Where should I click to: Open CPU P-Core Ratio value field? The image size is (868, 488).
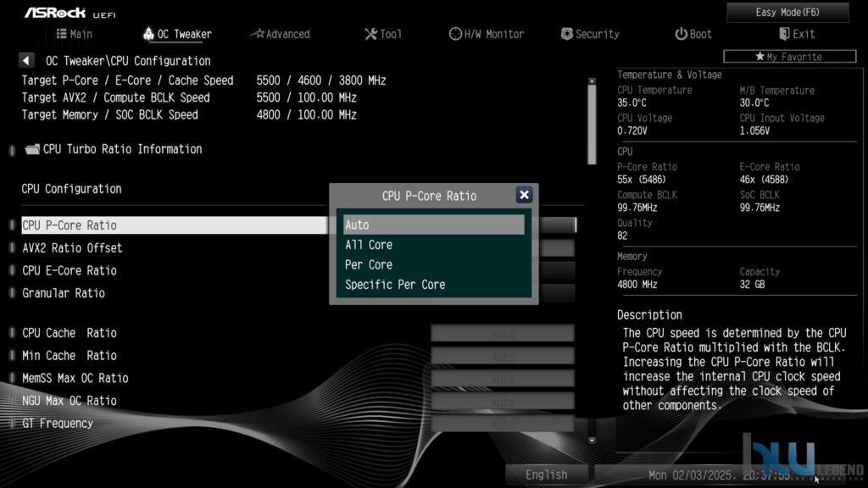tap(558, 225)
